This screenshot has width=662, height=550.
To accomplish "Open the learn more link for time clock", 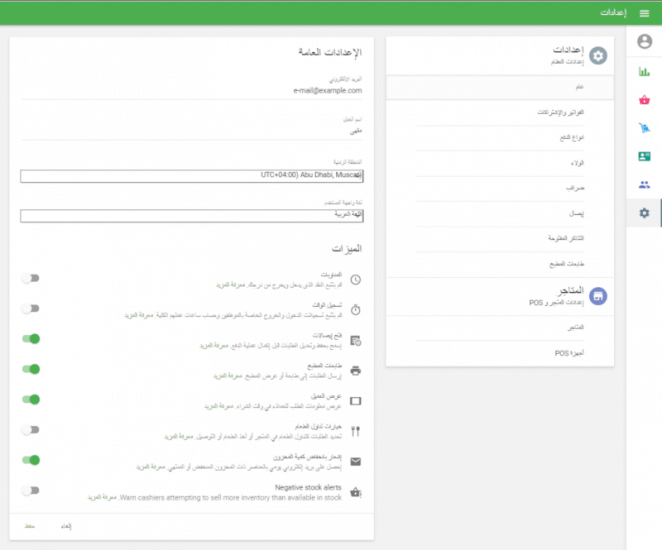I will tap(138, 316).
